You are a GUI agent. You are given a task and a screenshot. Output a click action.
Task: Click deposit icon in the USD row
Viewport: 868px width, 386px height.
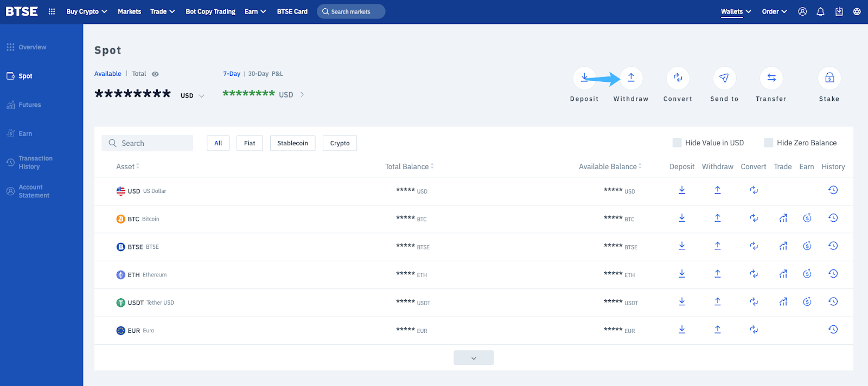[x=682, y=190]
